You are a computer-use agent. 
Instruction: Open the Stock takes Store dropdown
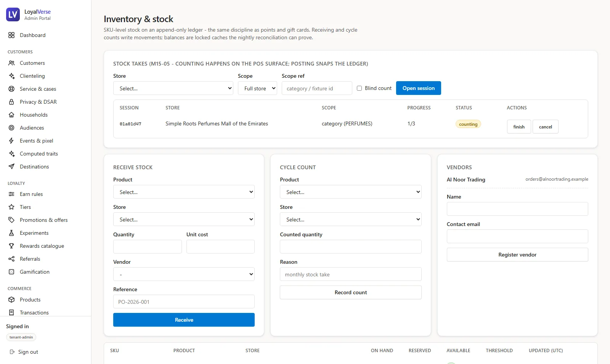[173, 88]
